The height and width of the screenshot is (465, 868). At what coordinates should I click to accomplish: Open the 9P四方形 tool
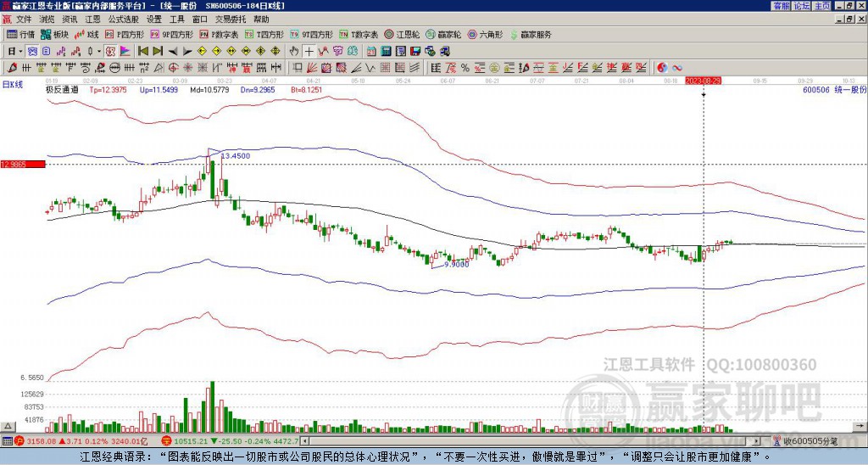[x=172, y=34]
